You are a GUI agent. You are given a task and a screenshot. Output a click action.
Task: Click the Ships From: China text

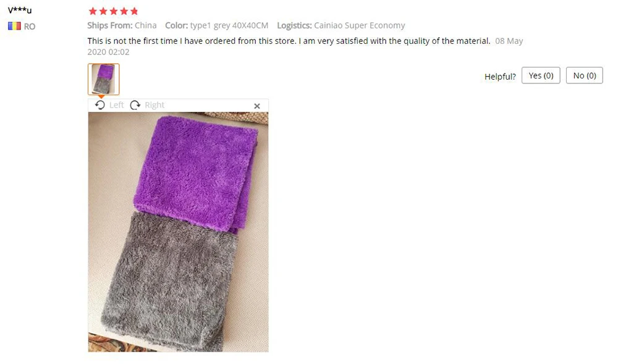click(x=122, y=25)
